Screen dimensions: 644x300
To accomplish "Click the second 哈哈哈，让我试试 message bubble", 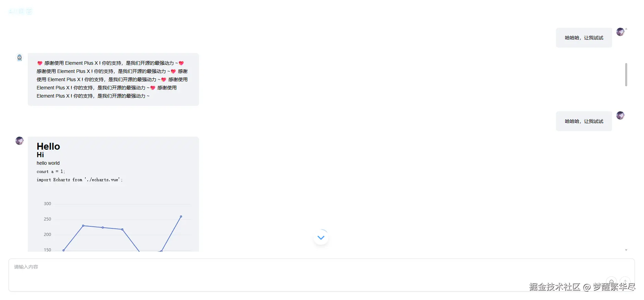I will click(584, 121).
